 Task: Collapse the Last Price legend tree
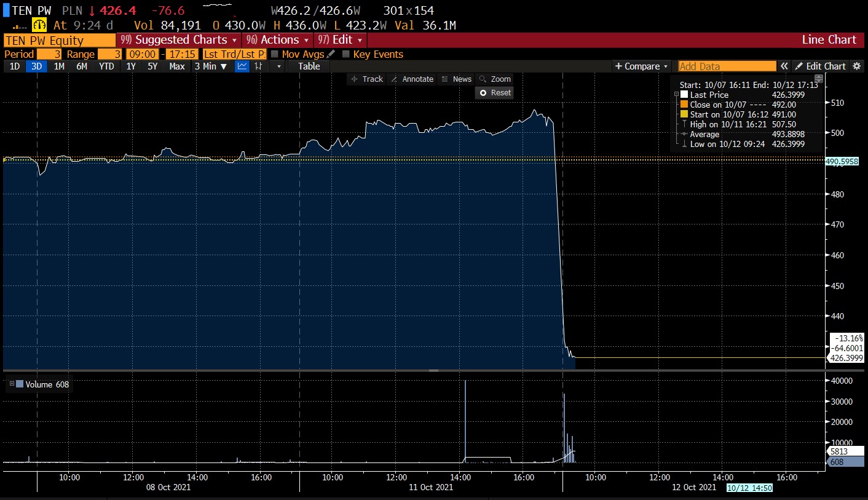676,95
